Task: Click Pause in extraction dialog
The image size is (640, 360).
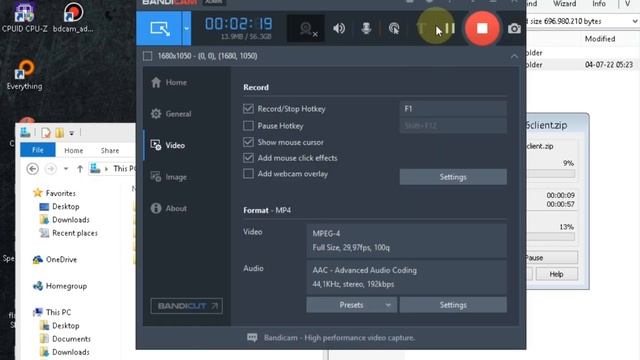Action: tap(552, 258)
